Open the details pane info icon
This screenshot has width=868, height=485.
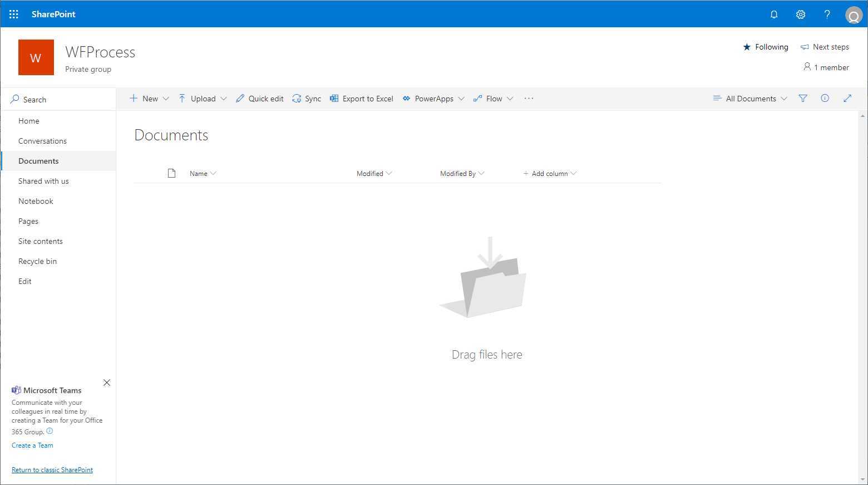(825, 99)
